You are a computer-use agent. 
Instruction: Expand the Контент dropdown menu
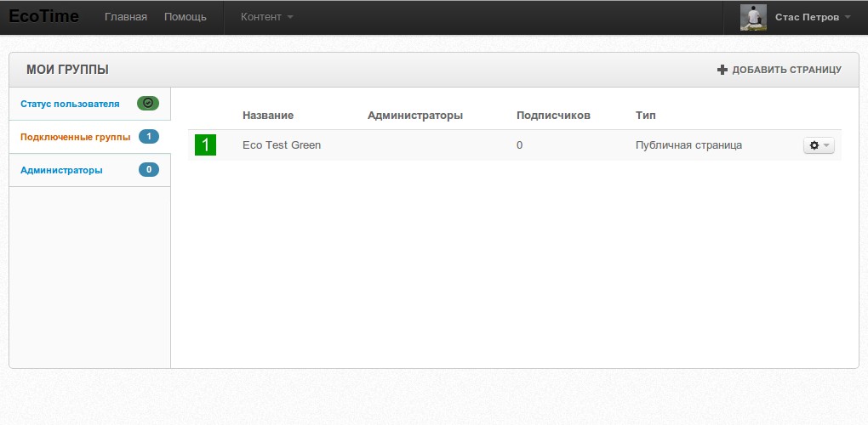pos(266,17)
